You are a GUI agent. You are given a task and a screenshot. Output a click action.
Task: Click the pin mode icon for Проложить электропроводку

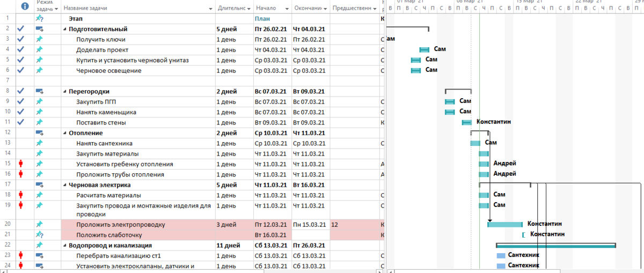(x=40, y=224)
